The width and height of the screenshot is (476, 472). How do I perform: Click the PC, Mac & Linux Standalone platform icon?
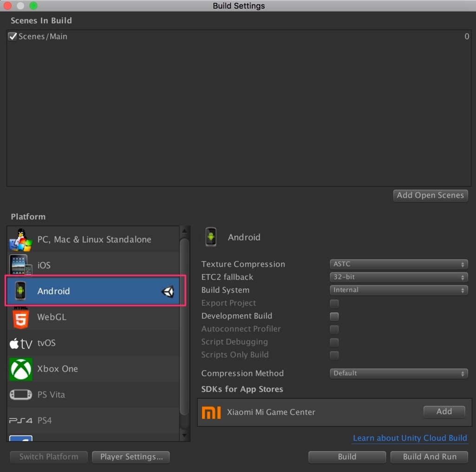tap(20, 240)
